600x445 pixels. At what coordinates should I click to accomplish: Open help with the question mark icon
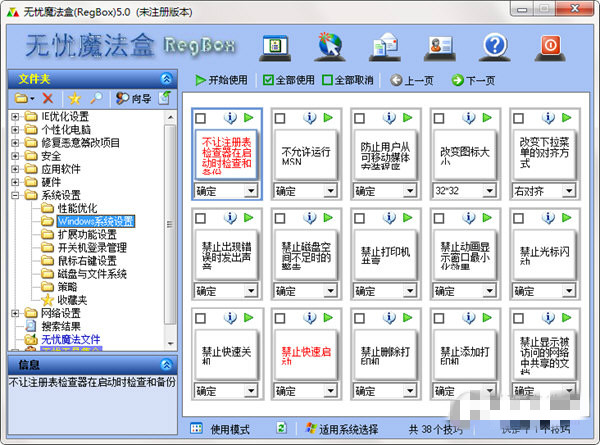(495, 47)
